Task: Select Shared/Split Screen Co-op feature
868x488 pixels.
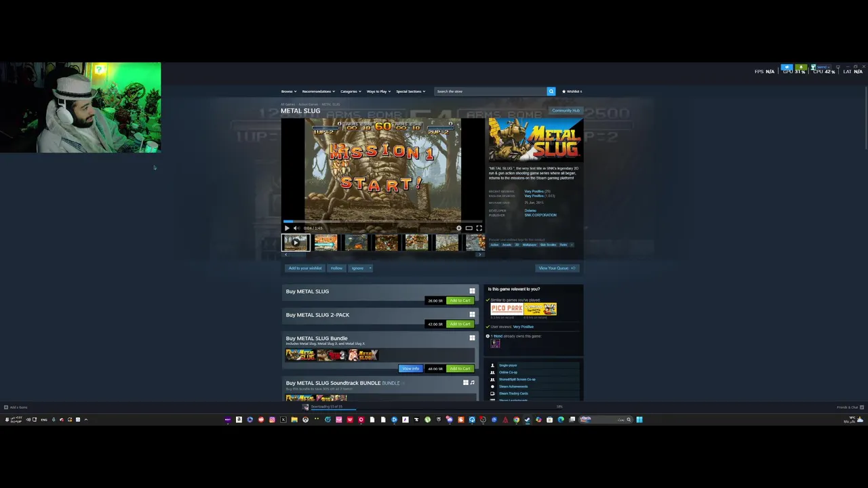Action: pos(517,380)
